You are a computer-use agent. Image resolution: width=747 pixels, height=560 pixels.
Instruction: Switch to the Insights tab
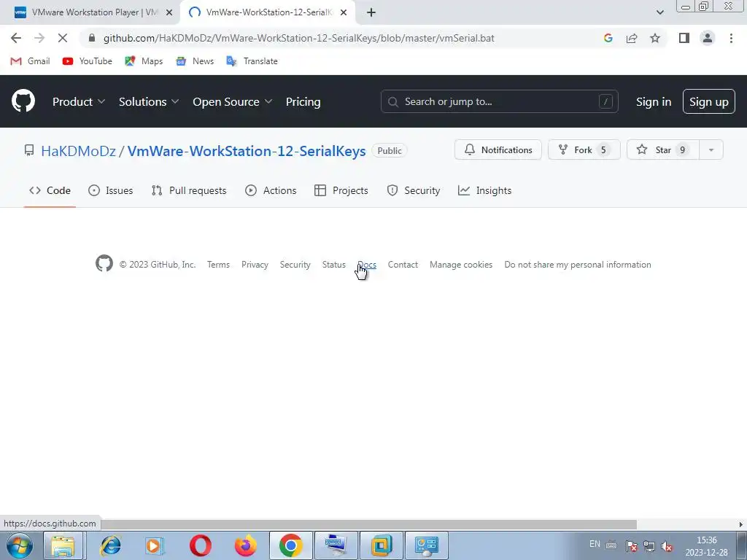tap(484, 190)
